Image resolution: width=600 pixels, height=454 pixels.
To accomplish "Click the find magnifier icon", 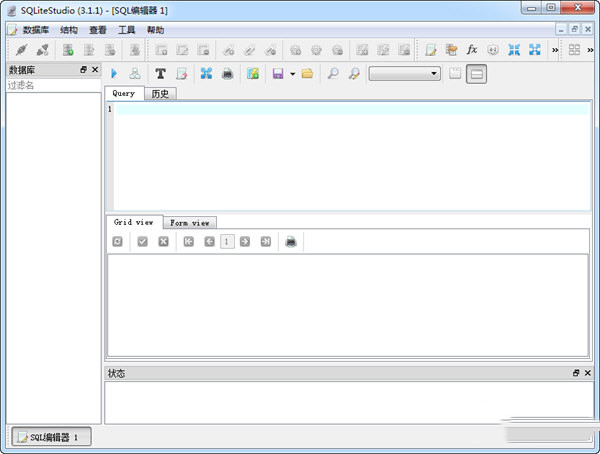I will pyautogui.click(x=333, y=73).
